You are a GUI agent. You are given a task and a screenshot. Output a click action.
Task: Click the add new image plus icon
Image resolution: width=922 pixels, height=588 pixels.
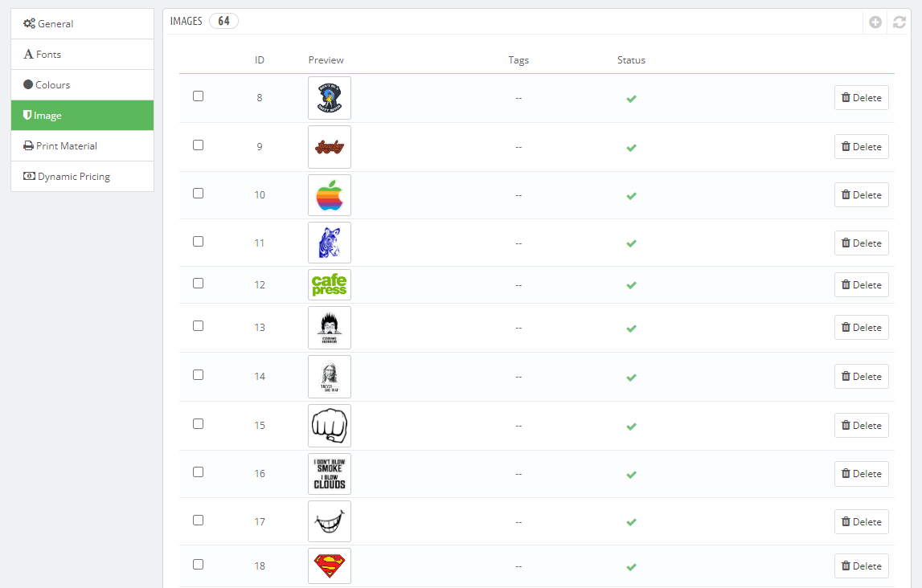click(x=875, y=22)
